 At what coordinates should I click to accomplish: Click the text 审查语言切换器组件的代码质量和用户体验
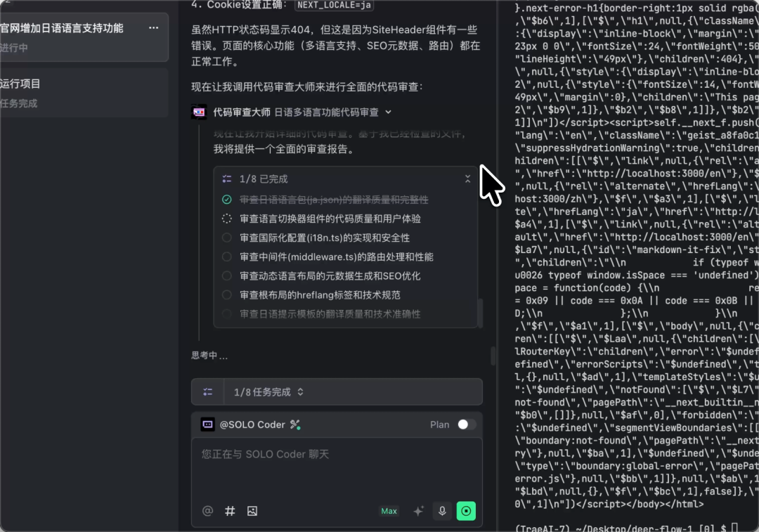tap(330, 219)
